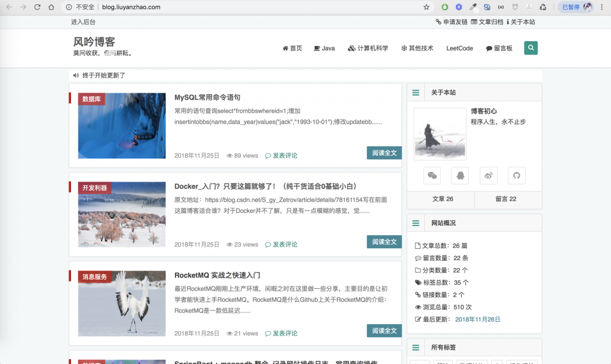Click the 开发利器 category tag
This screenshot has width=611, height=364.
pyautogui.click(x=95, y=188)
